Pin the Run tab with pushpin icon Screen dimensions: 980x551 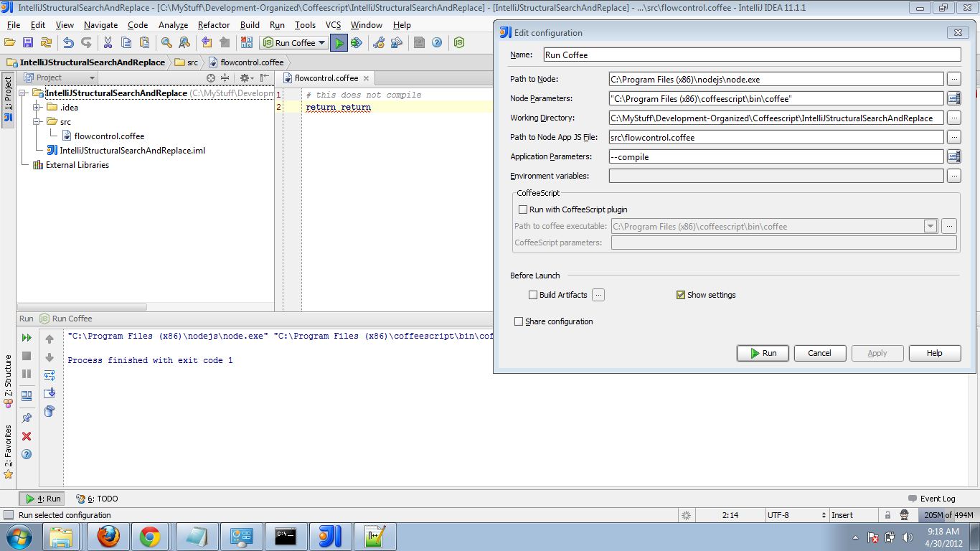(27, 418)
